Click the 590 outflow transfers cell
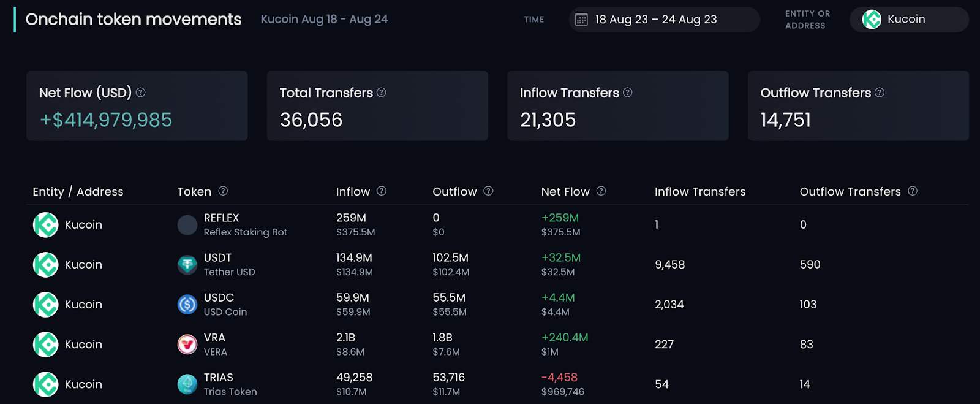Viewport: 980px width, 404px height. [810, 265]
